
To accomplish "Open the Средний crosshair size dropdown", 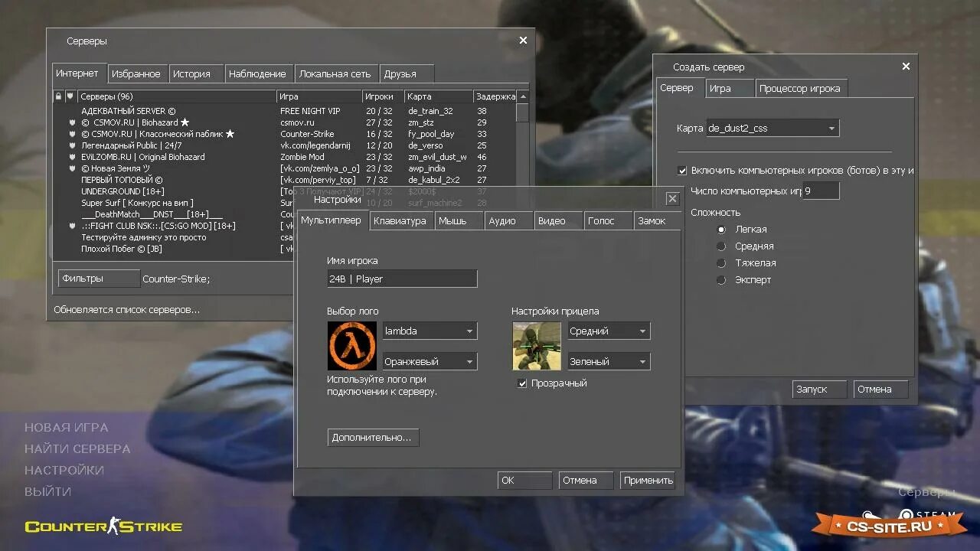I will [609, 331].
